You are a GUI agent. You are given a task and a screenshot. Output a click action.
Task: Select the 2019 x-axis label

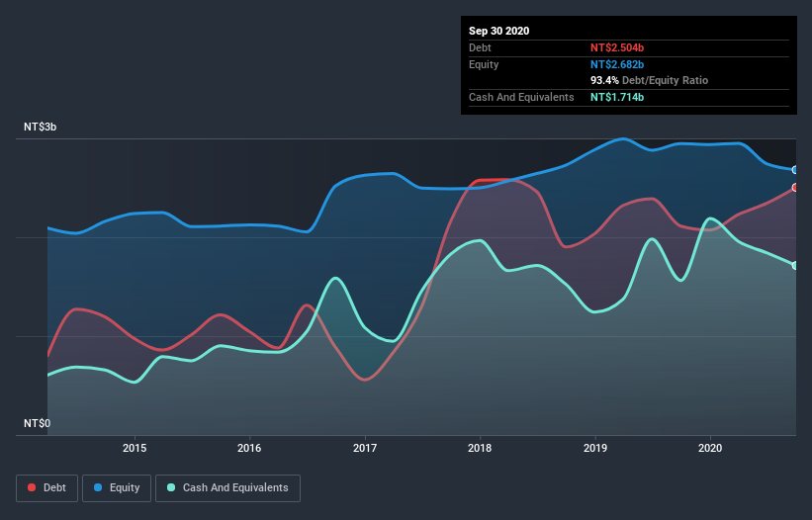tap(595, 448)
